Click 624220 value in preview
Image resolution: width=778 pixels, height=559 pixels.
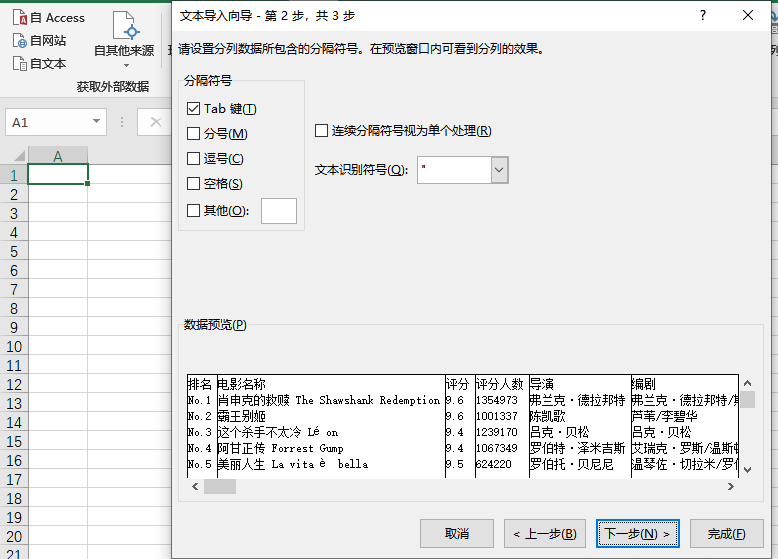point(494,464)
